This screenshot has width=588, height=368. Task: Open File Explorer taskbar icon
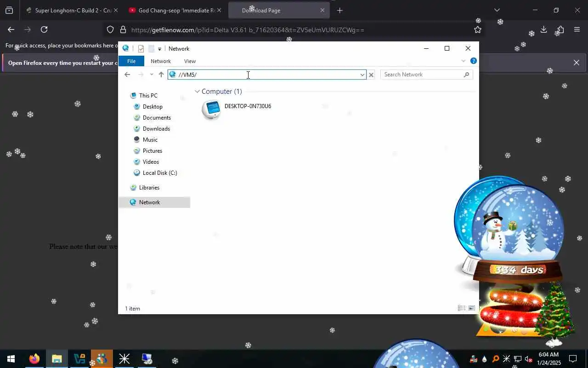coord(57,359)
